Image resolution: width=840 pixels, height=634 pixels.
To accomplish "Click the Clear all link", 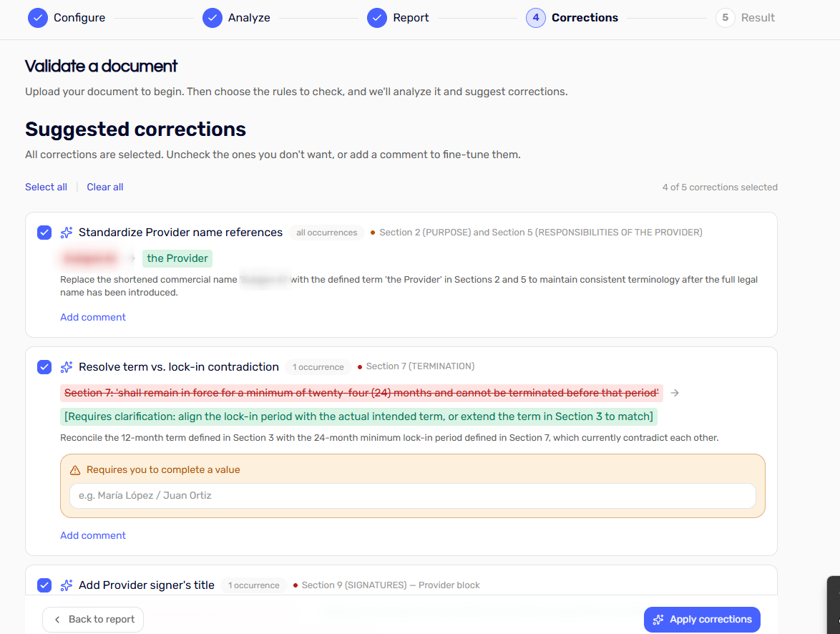I will click(105, 187).
